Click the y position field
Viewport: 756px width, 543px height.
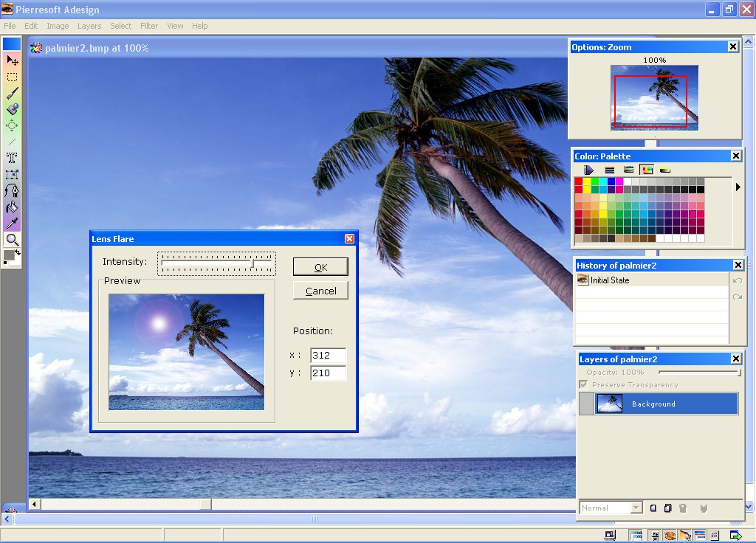click(329, 373)
